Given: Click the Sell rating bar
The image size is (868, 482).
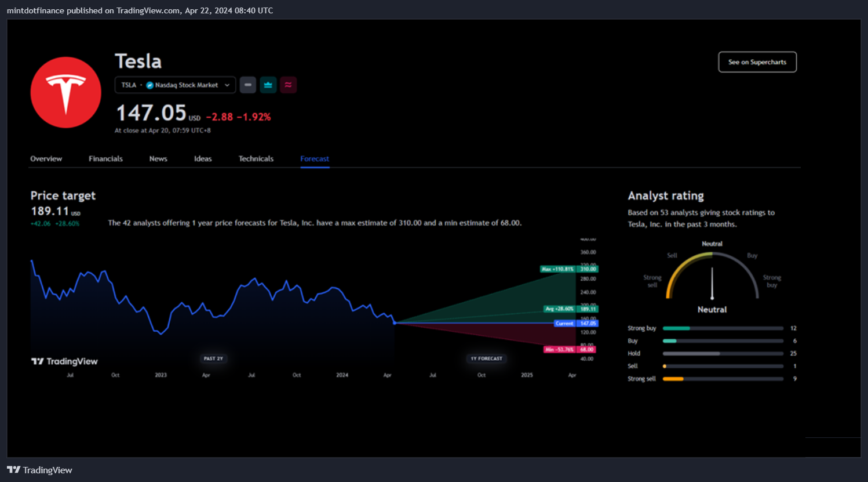Looking at the screenshot, I should point(723,366).
